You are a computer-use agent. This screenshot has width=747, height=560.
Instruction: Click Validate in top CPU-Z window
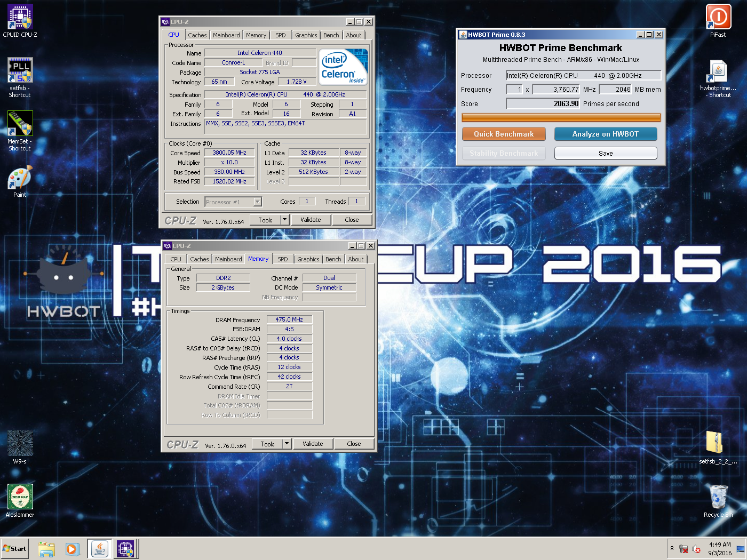pyautogui.click(x=311, y=220)
